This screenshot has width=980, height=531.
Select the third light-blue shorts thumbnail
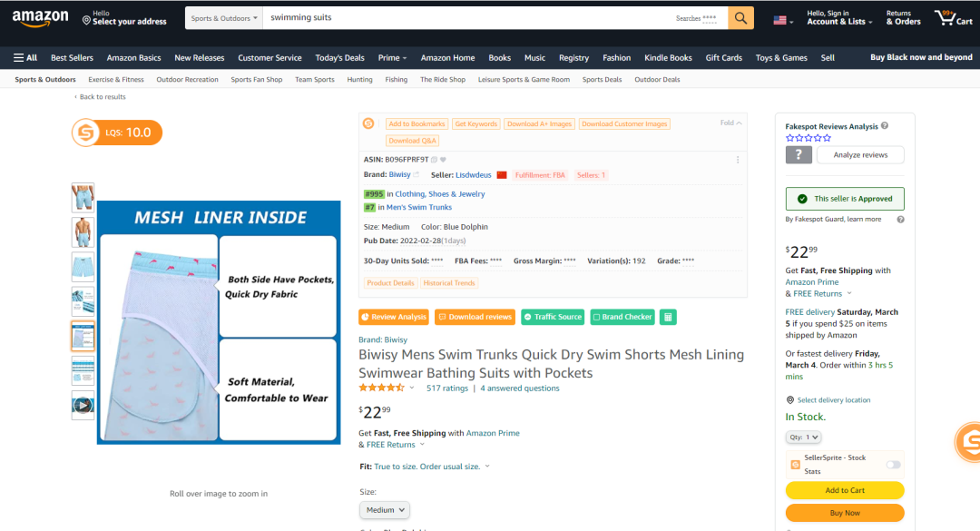[x=83, y=267]
